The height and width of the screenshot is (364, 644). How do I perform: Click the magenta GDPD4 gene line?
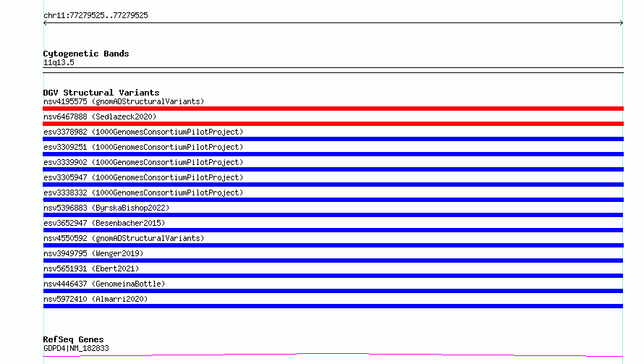333,355
